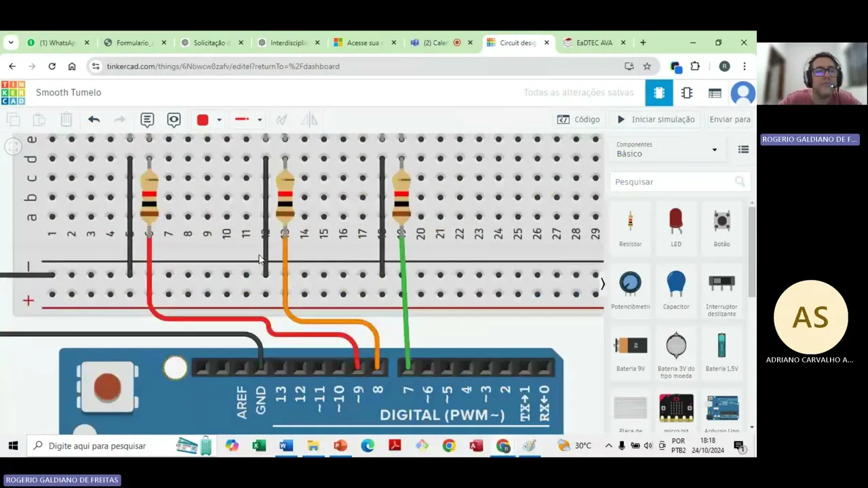Viewport: 868px width, 488px height.
Task: Click the delete trash icon
Action: (66, 119)
